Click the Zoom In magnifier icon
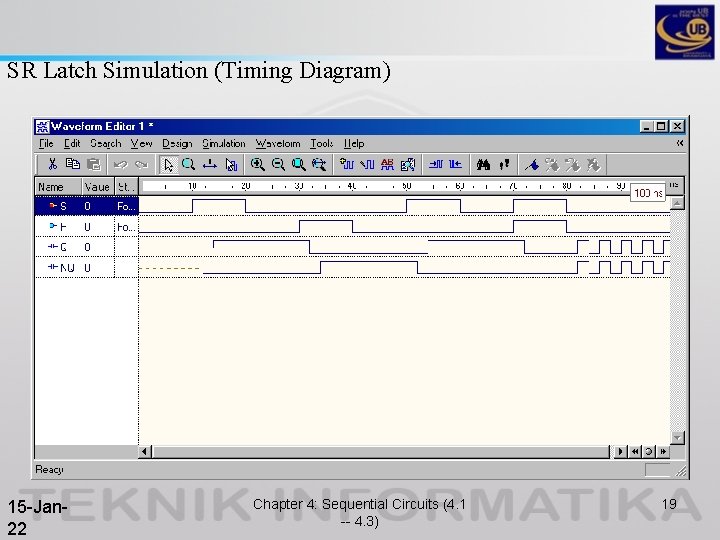 (x=258, y=164)
